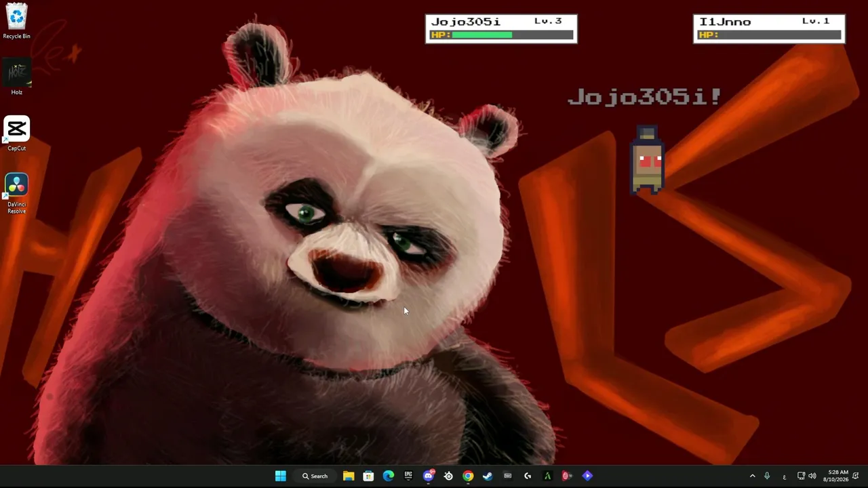Click the 'I1Jnno' player name
This screenshot has width=868, height=488.
725,22
